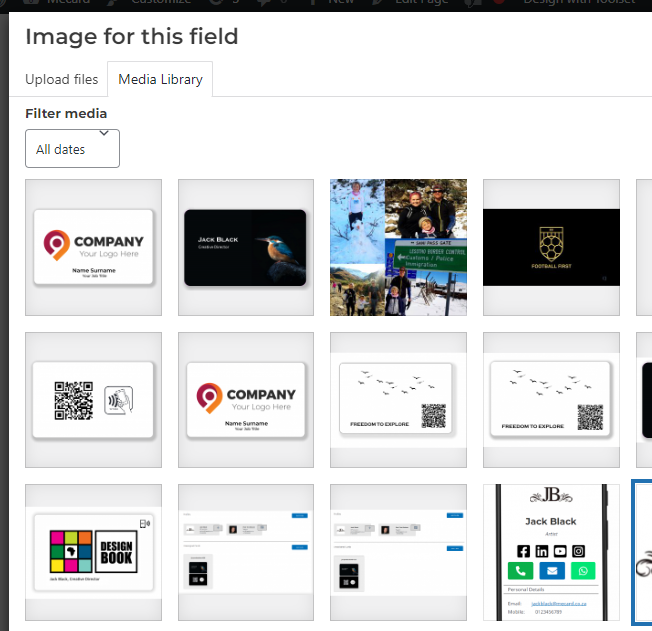Open the All dates filter dropdown
Screen dimensions: 652x631
(x=72, y=148)
